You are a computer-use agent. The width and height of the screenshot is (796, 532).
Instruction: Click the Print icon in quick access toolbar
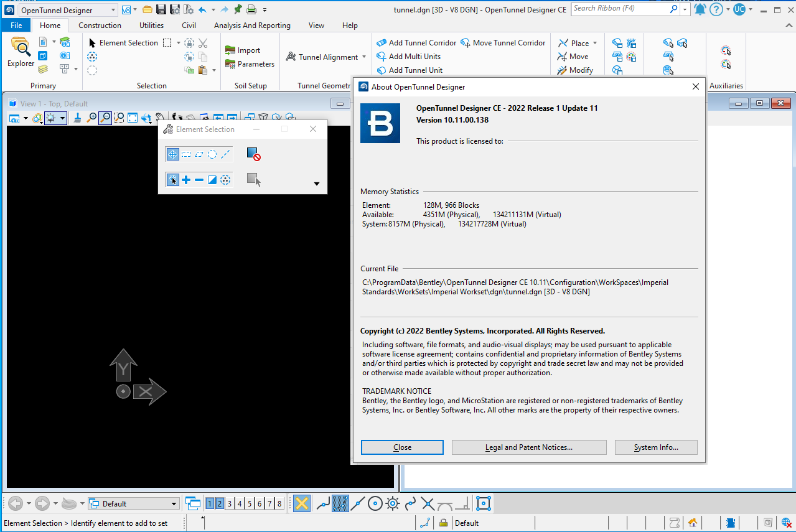(251, 9)
